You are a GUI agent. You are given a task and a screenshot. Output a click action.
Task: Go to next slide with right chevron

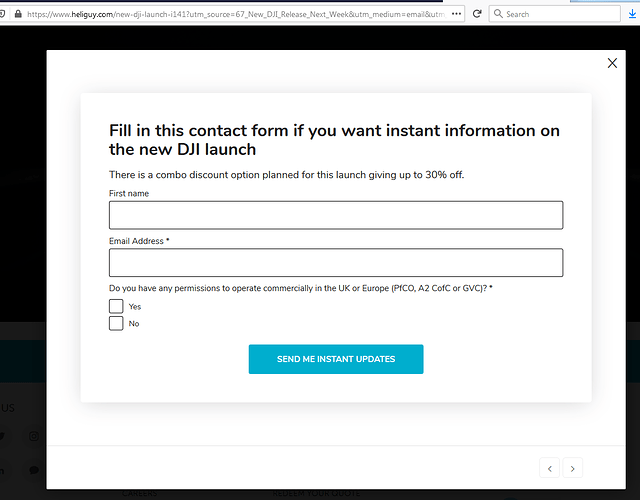coord(572,468)
